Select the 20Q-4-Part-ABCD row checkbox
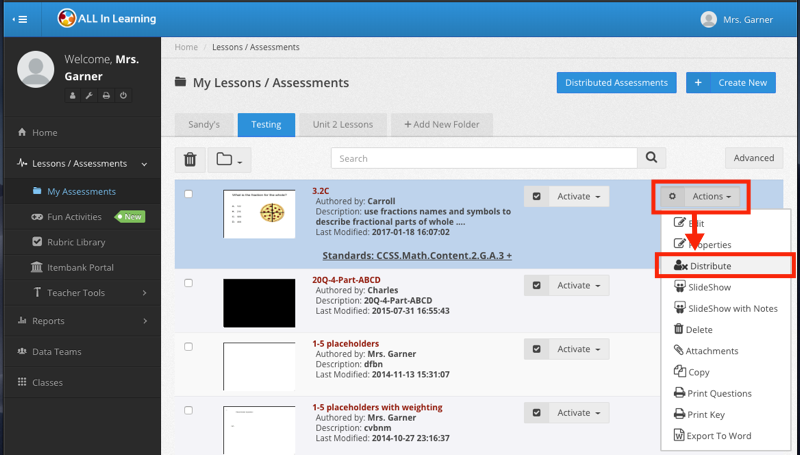This screenshot has height=455, width=800. click(x=189, y=284)
